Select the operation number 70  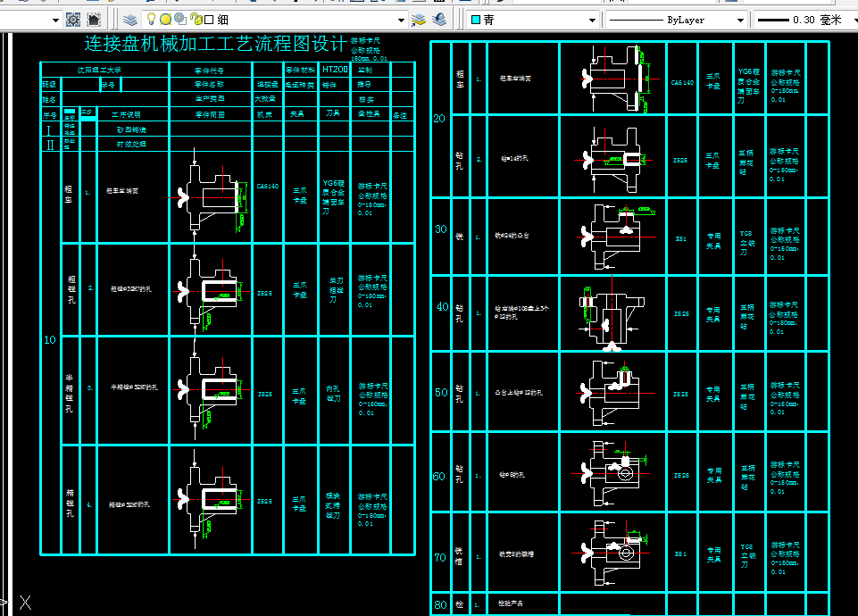pos(440,558)
